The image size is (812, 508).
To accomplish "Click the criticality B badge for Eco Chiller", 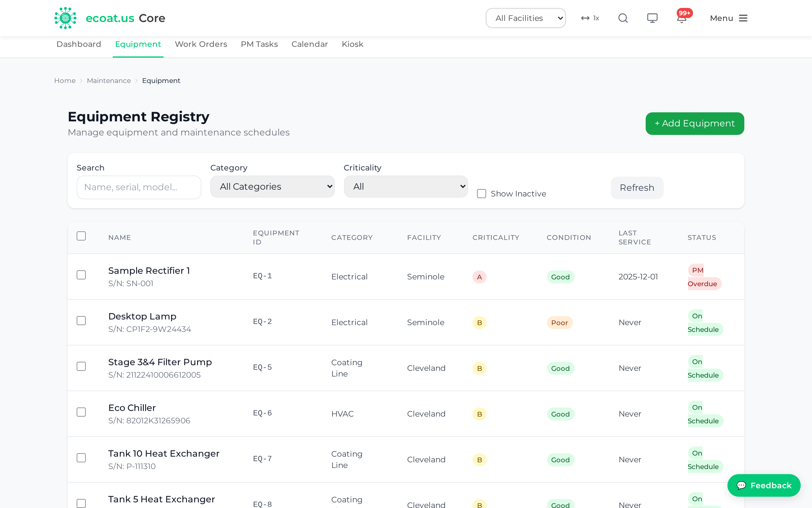I will [x=480, y=414].
